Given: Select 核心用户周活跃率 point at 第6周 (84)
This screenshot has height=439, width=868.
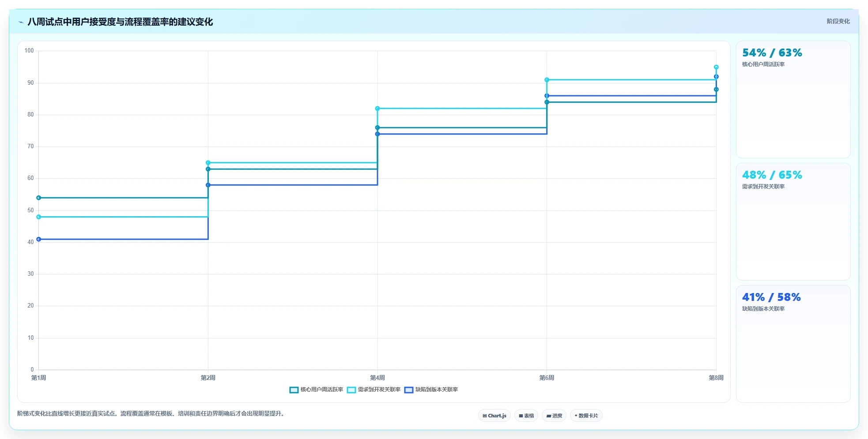Looking at the screenshot, I should (547, 102).
